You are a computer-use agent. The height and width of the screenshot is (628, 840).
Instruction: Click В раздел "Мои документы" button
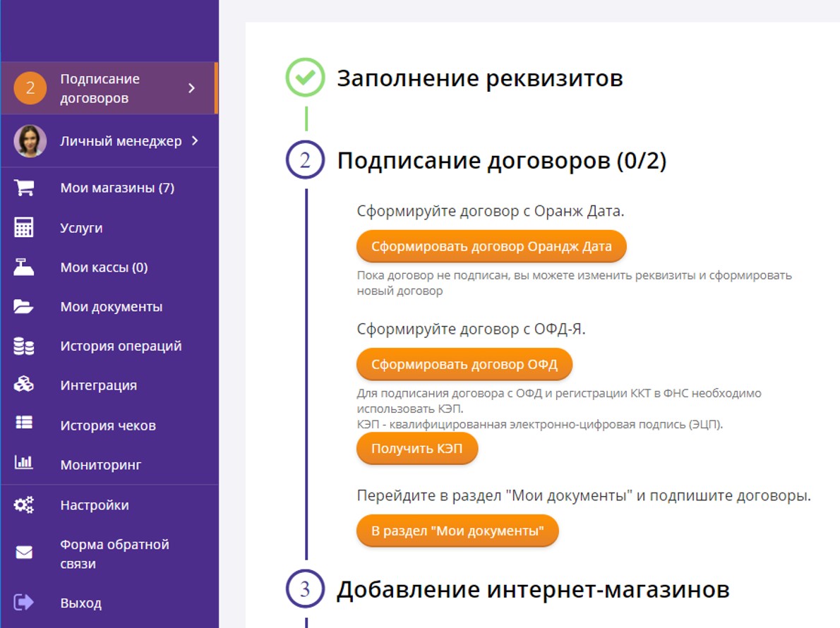pyautogui.click(x=457, y=531)
